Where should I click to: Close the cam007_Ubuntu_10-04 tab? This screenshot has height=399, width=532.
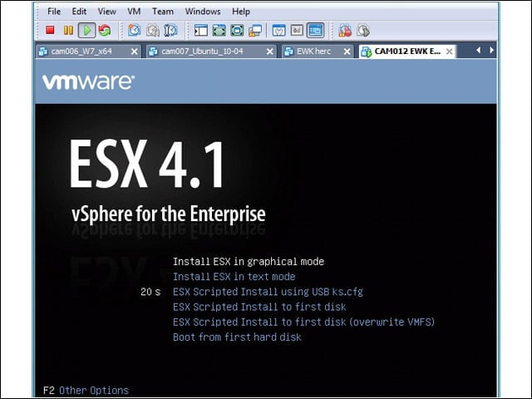(269, 52)
